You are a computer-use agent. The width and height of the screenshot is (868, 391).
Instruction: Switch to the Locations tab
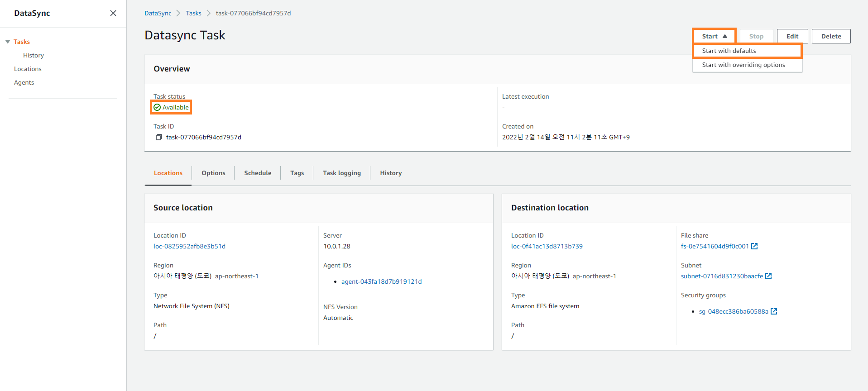(x=168, y=173)
